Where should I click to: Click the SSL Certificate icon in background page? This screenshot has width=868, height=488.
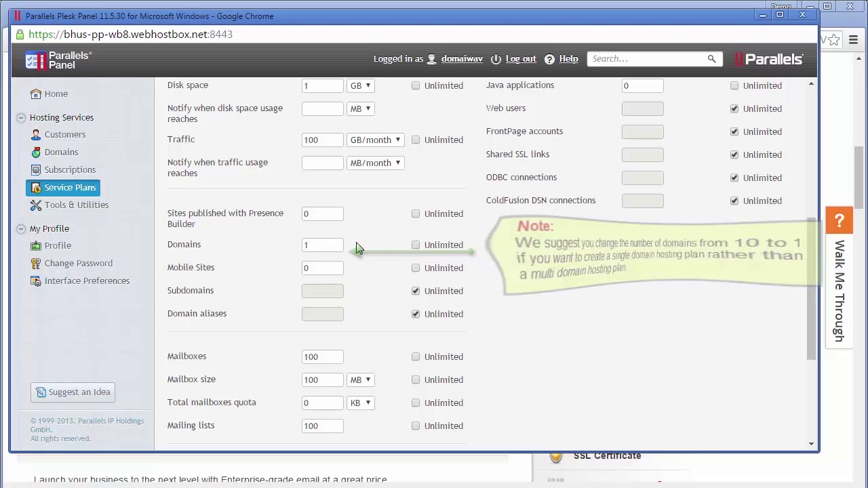tap(556, 456)
